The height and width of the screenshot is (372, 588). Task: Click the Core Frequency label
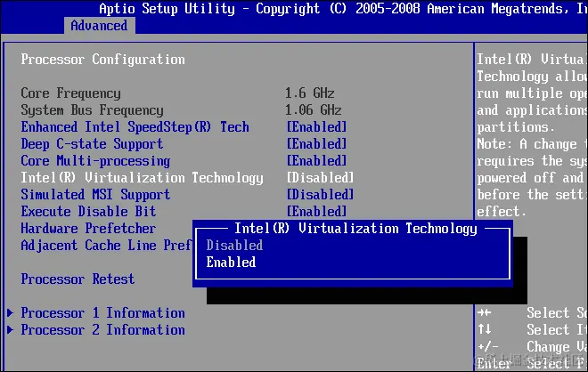(x=71, y=93)
